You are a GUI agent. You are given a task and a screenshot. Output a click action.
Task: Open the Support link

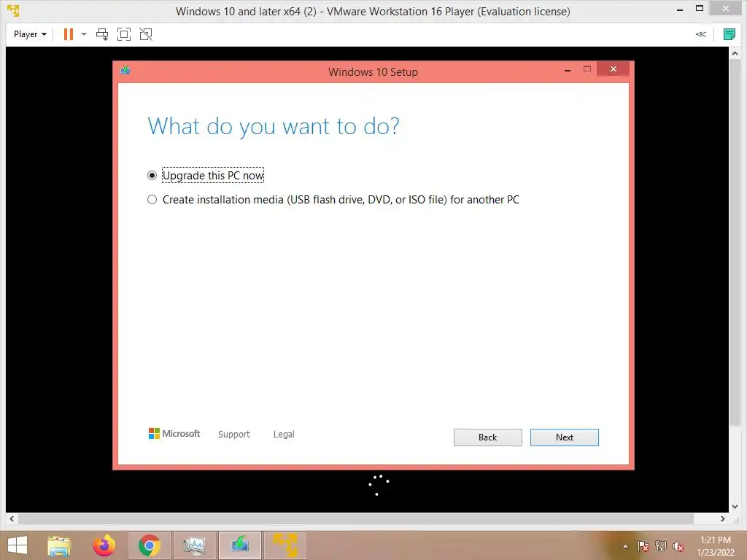[234, 435]
